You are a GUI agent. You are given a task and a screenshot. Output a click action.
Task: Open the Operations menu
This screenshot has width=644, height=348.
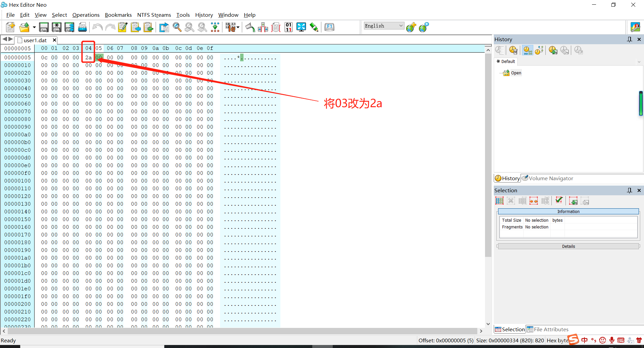(86, 15)
